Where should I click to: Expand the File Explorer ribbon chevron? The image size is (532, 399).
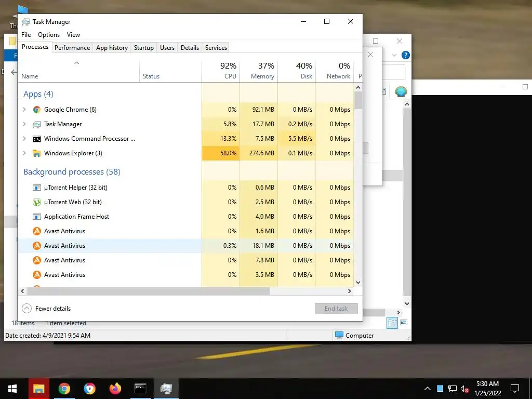pyautogui.click(x=394, y=55)
